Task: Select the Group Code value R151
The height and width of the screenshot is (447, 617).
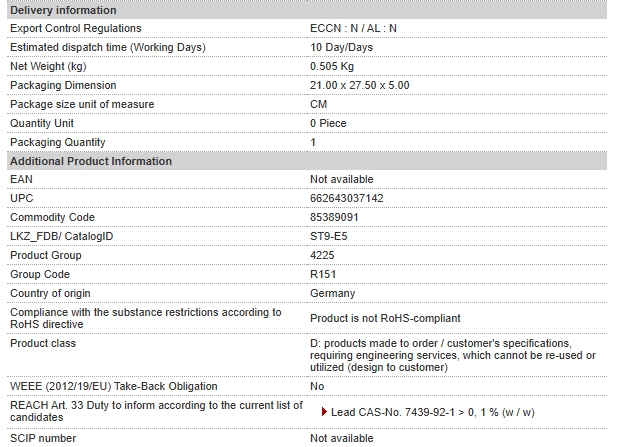Action: tap(323, 274)
